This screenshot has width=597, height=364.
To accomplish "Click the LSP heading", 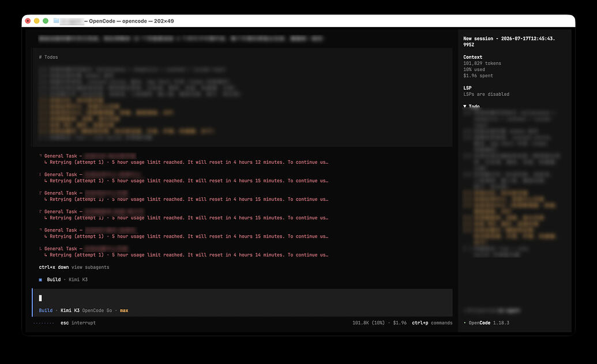I will 467,88.
